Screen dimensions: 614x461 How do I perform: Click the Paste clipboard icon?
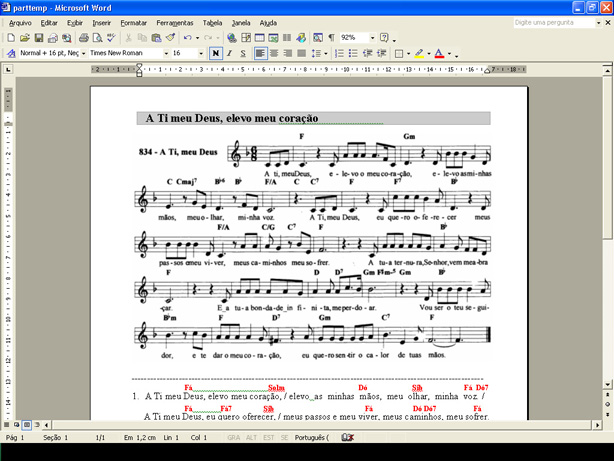tap(156, 38)
